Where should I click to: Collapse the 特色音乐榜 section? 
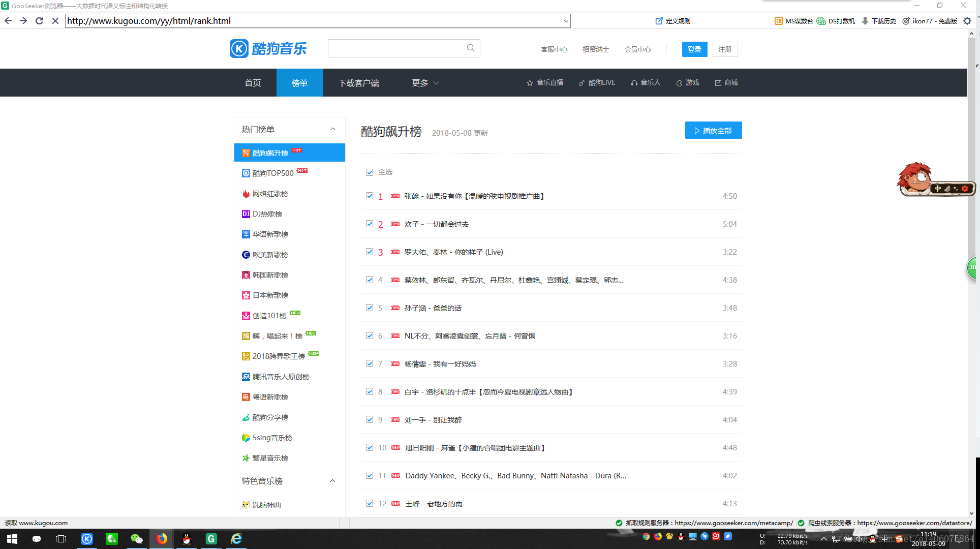(333, 481)
